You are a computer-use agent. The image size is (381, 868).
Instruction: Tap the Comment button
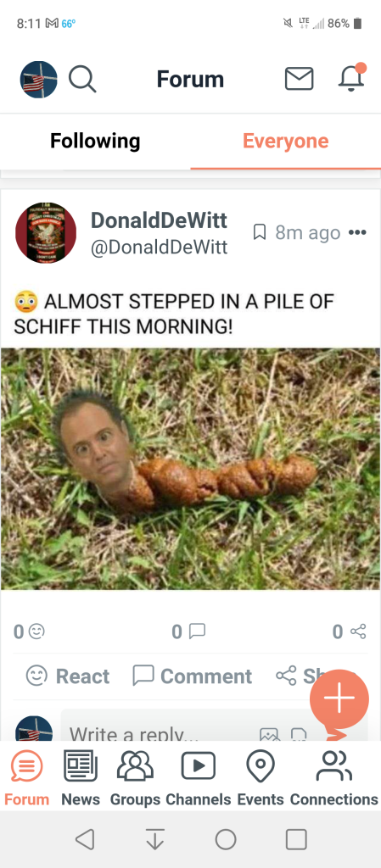(192, 676)
